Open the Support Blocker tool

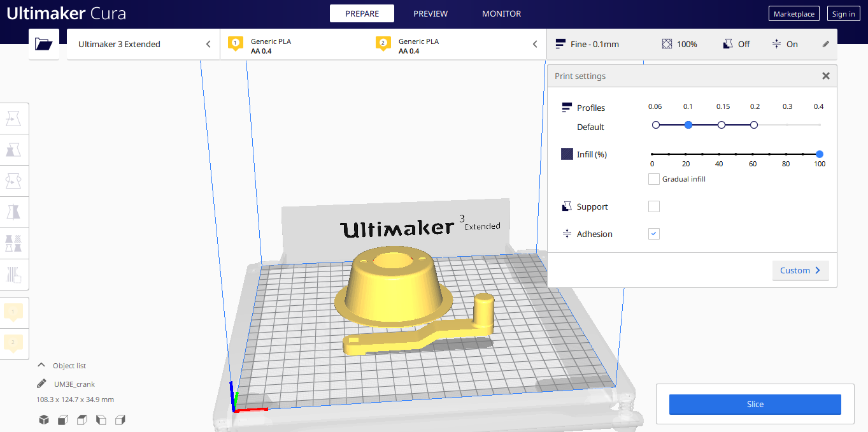point(13,275)
